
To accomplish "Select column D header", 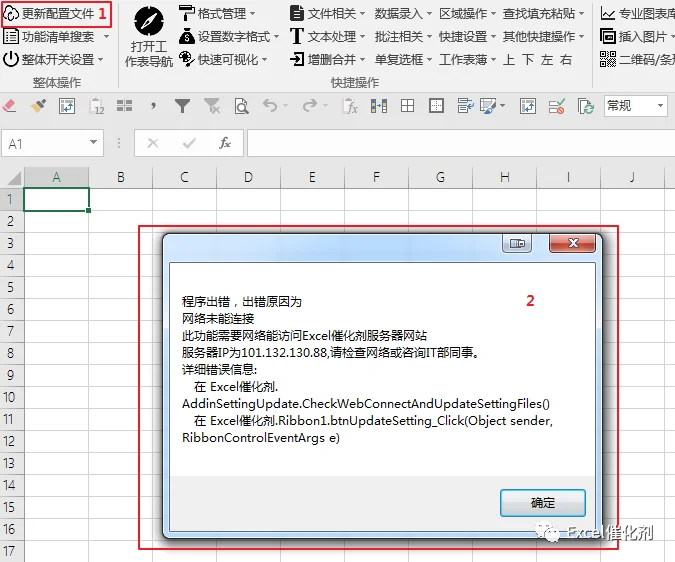I will [x=248, y=177].
